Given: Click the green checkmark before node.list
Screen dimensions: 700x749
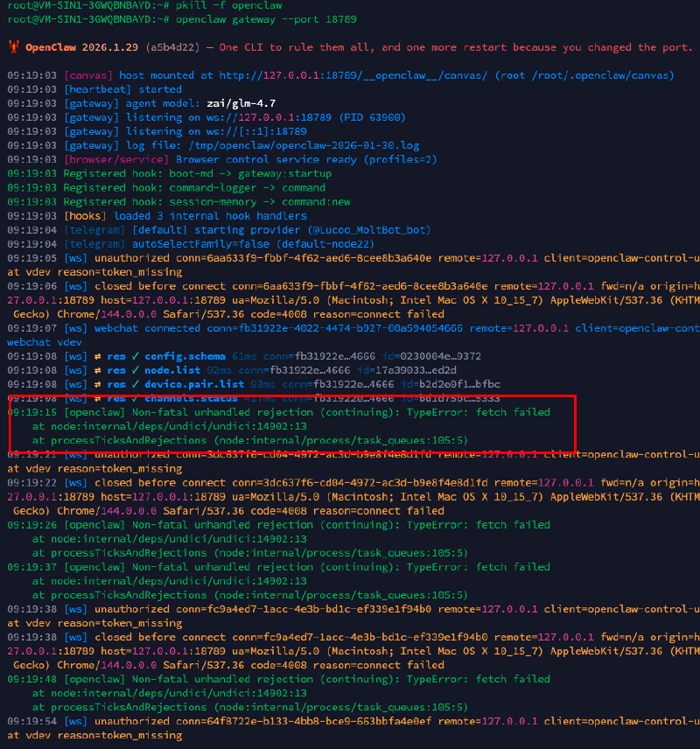Looking at the screenshot, I should 135,370.
